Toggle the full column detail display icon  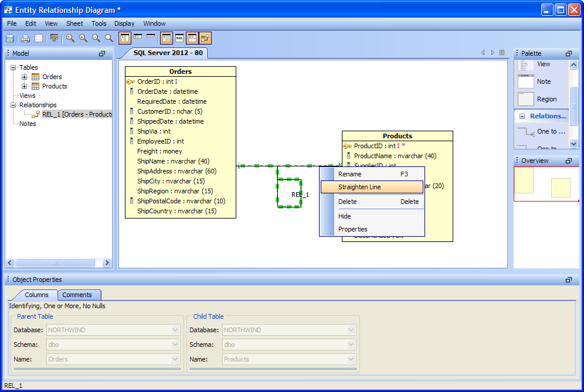(125, 38)
